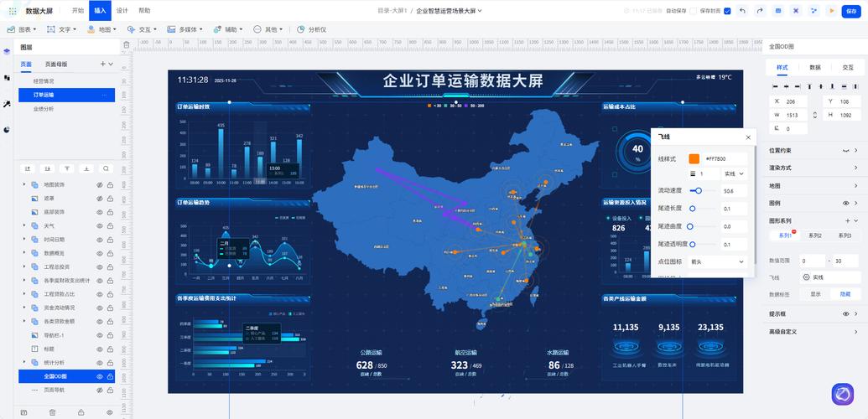Open the 开始 menu
This screenshot has height=419, width=868.
[x=78, y=11]
